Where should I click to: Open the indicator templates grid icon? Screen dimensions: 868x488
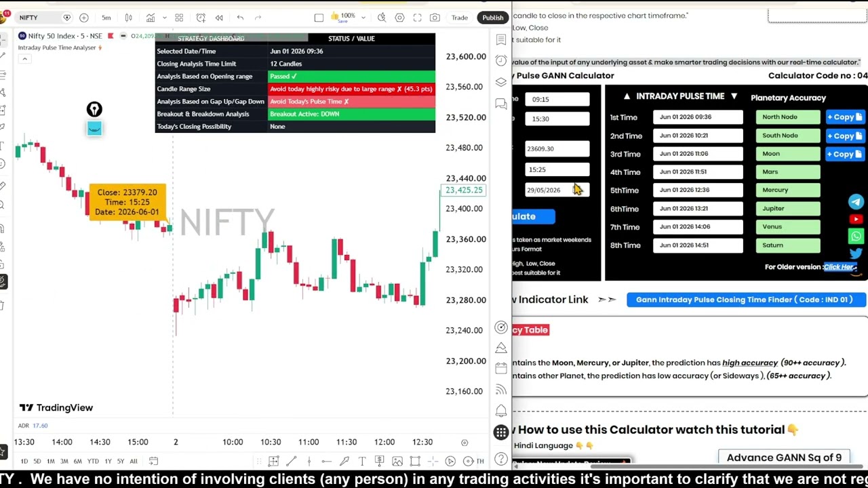coord(179,18)
